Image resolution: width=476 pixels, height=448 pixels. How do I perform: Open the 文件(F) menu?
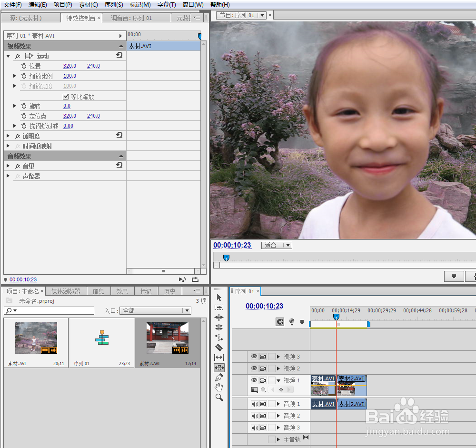pos(13,5)
